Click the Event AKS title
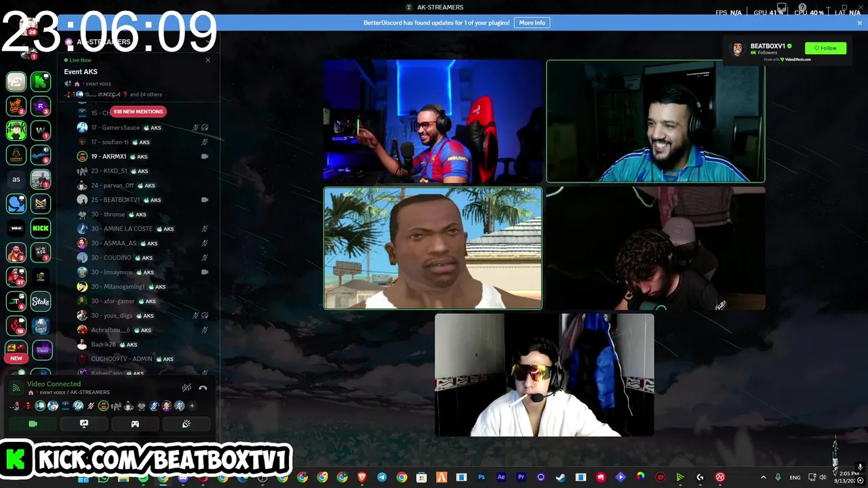 (x=81, y=72)
